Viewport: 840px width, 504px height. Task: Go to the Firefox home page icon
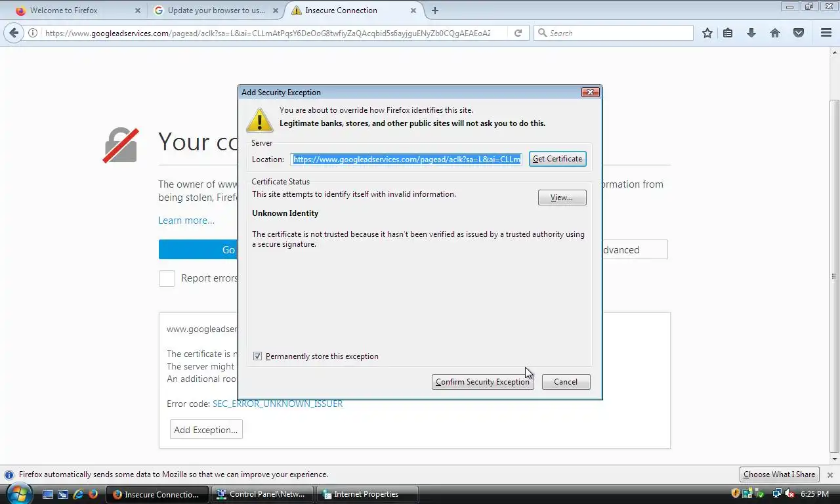(775, 33)
